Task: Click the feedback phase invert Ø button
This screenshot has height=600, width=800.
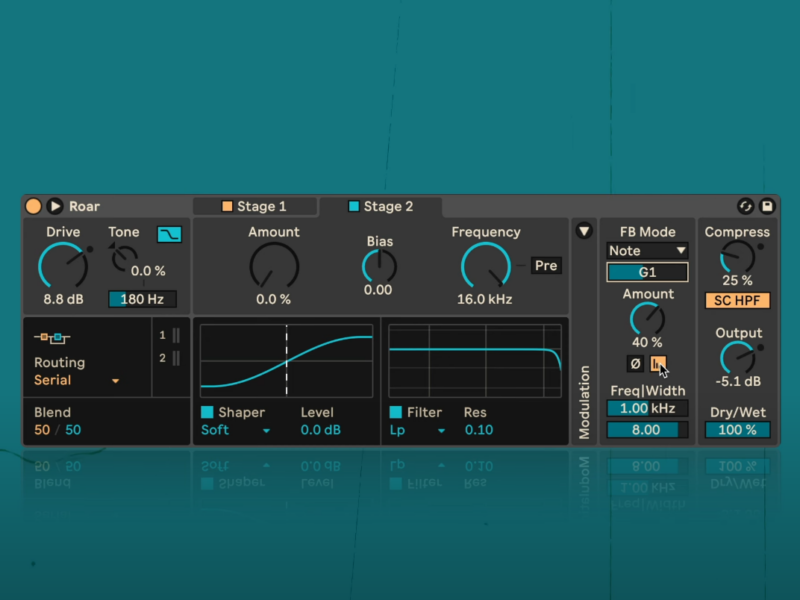Action: click(635, 364)
